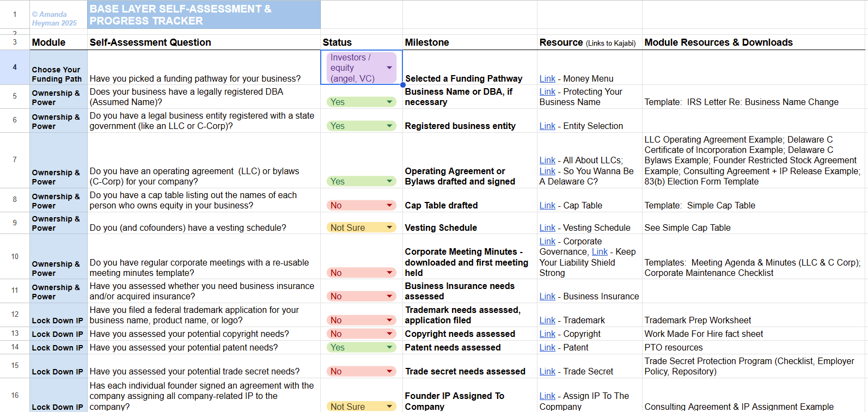Viewport: 868px width, 412px height.
Task: Open the Link for the Vesting Schedule resource
Action: pos(547,228)
